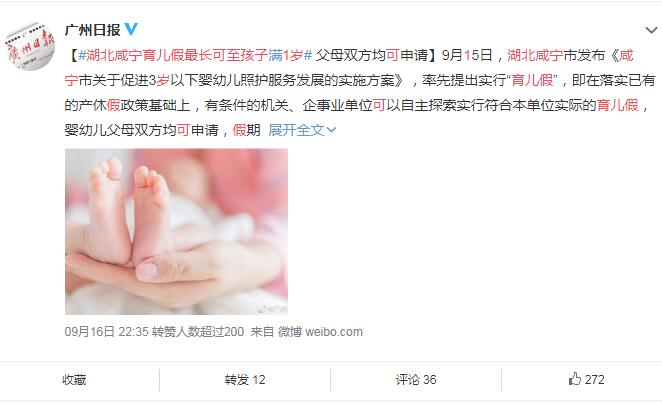The width and height of the screenshot is (662, 404).
Task: Click the red 湖北咸宁 keyword in text
Action: (x=535, y=55)
